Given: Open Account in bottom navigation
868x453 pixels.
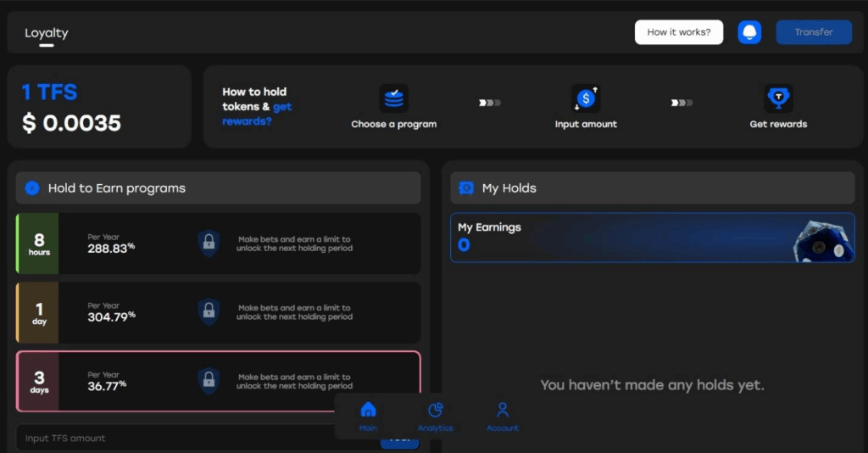Looking at the screenshot, I should 502,416.
